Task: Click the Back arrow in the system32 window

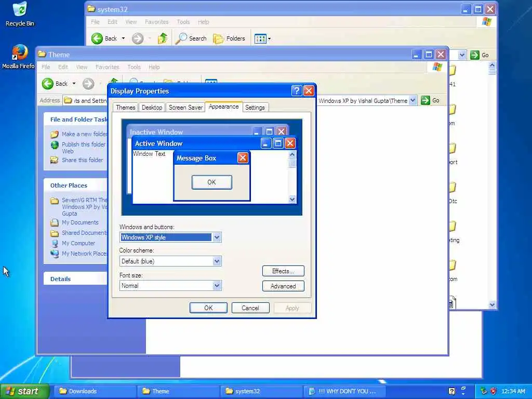Action: (x=97, y=38)
